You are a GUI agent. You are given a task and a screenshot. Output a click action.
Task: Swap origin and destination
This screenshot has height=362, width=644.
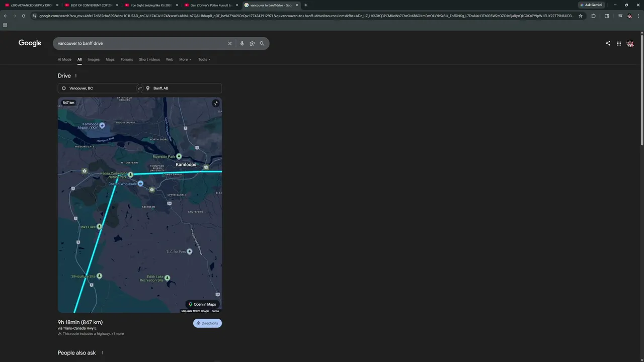[140, 88]
